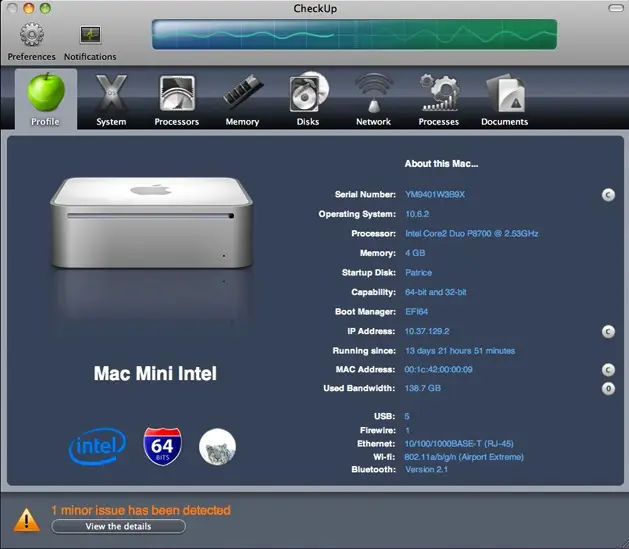This screenshot has width=629, height=549.
Task: Click Mac Mini Intel title text
Action: click(155, 373)
